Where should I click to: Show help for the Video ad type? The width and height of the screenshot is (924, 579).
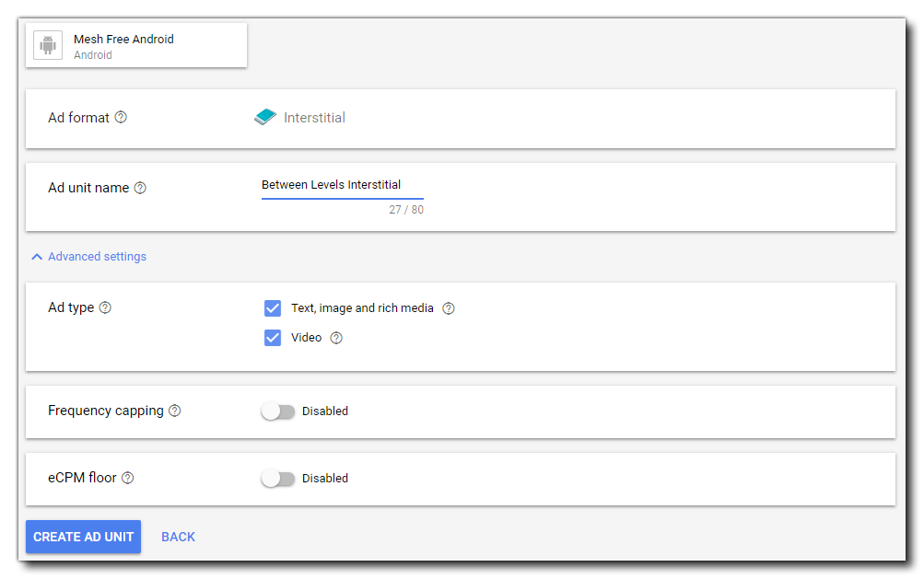point(336,338)
